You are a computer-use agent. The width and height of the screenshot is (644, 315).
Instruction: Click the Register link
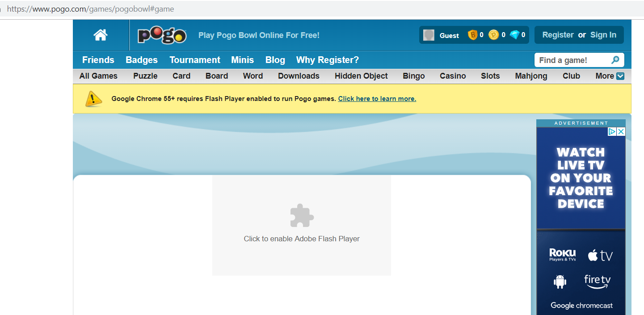click(x=558, y=35)
